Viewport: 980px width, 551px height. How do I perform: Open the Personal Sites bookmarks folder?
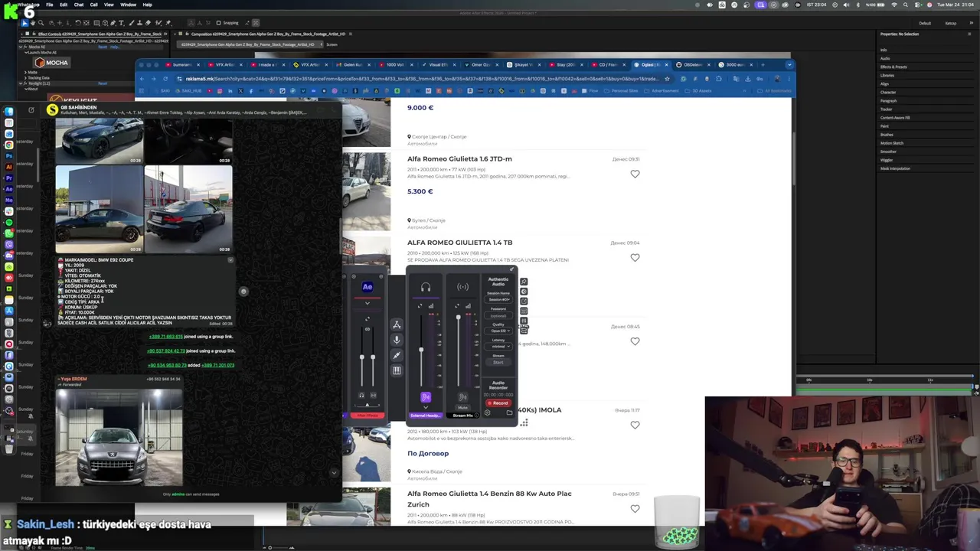click(621, 91)
